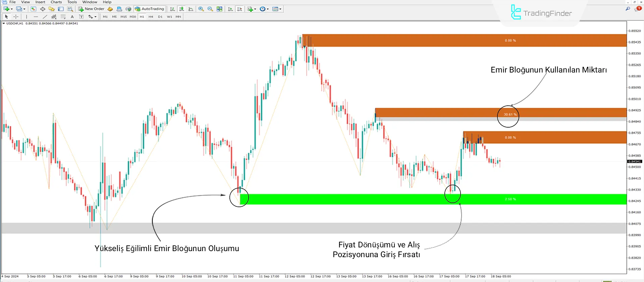Toggle the Market Watch panel icon

33,9
